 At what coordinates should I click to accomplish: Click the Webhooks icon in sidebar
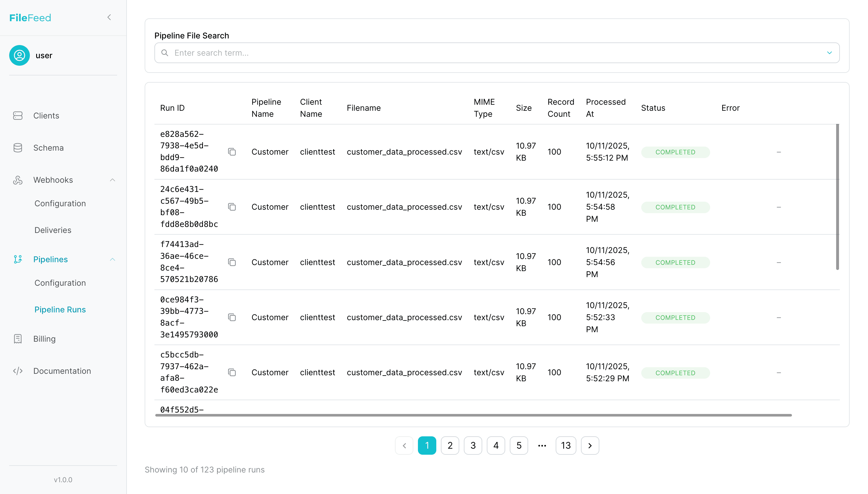[18, 180]
